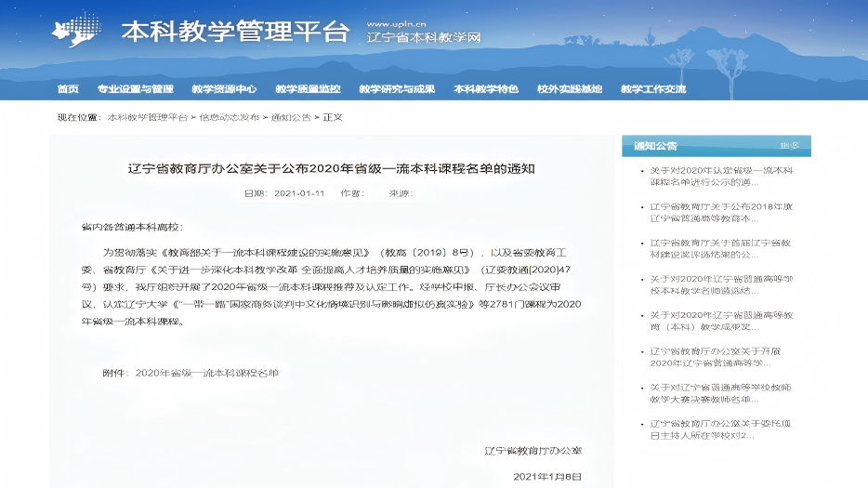Click the platform bird logo icon
This screenshot has width=868, height=488.
tap(77, 31)
